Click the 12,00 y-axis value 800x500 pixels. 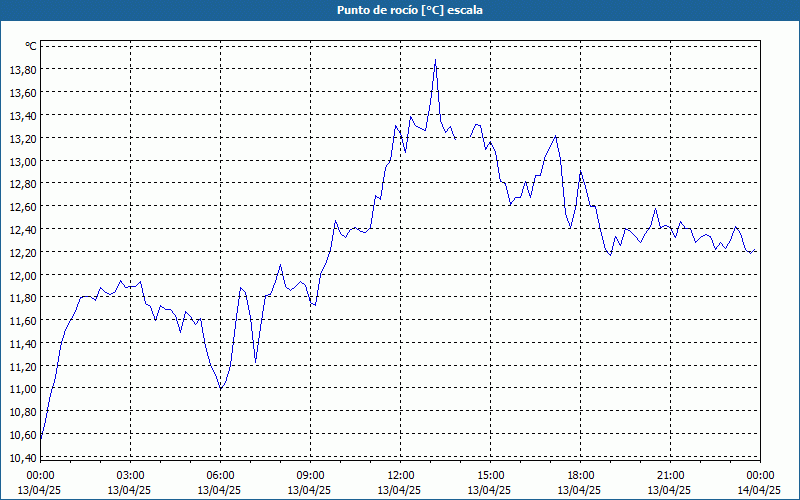[x=23, y=277]
